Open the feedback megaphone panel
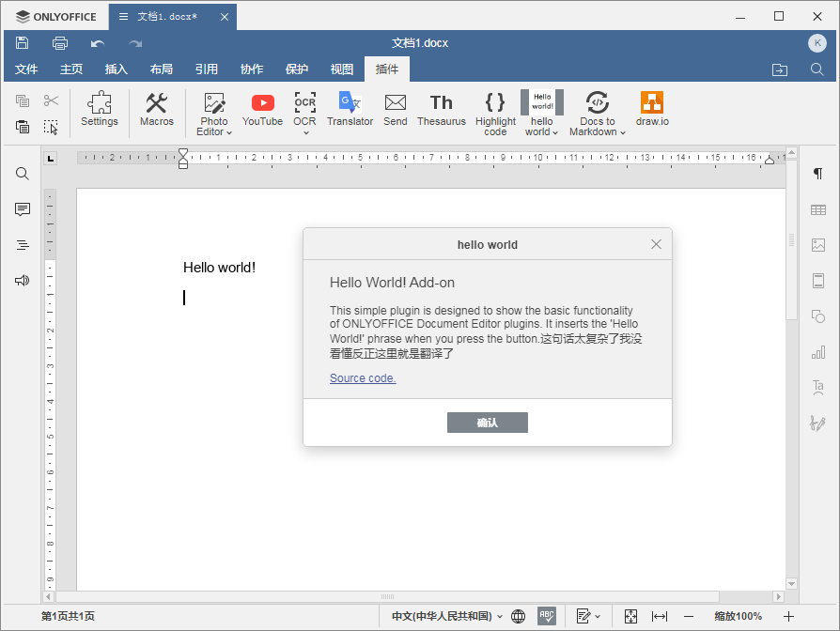This screenshot has height=631, width=840. point(22,281)
